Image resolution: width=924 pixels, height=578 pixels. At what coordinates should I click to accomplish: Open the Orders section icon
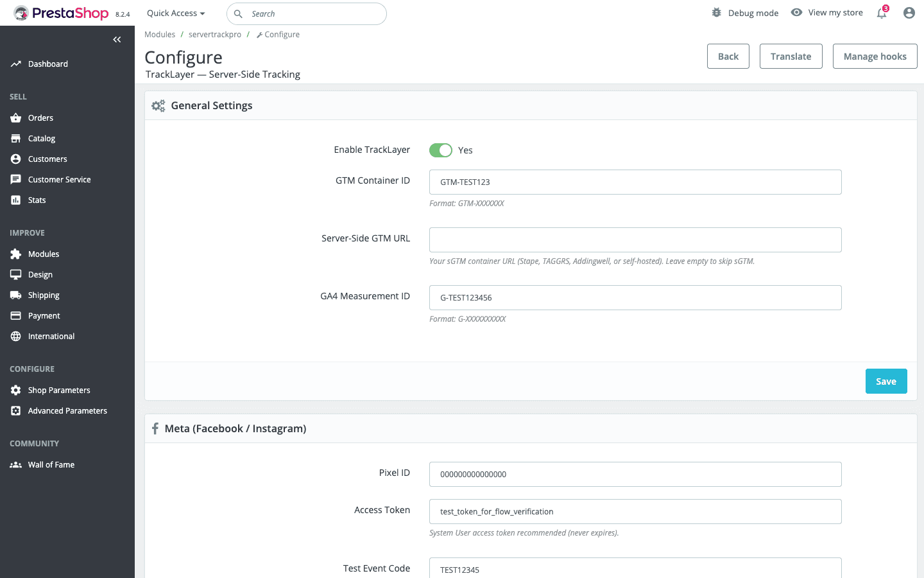pos(15,118)
